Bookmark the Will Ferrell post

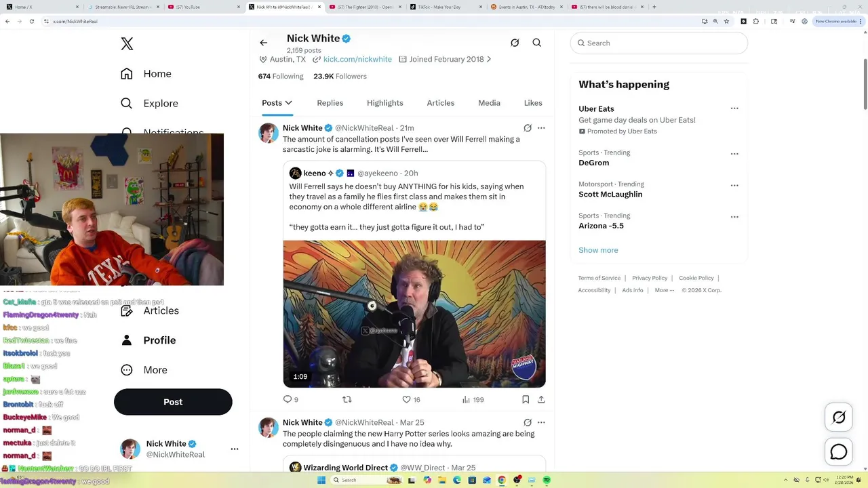[x=526, y=400]
